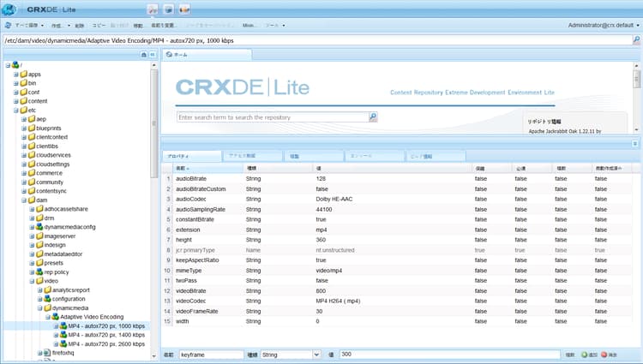Image resolution: width=643 pixels, height=364 pixels.
Task: Click the dam folder icon
Action: pyautogui.click(x=32, y=200)
